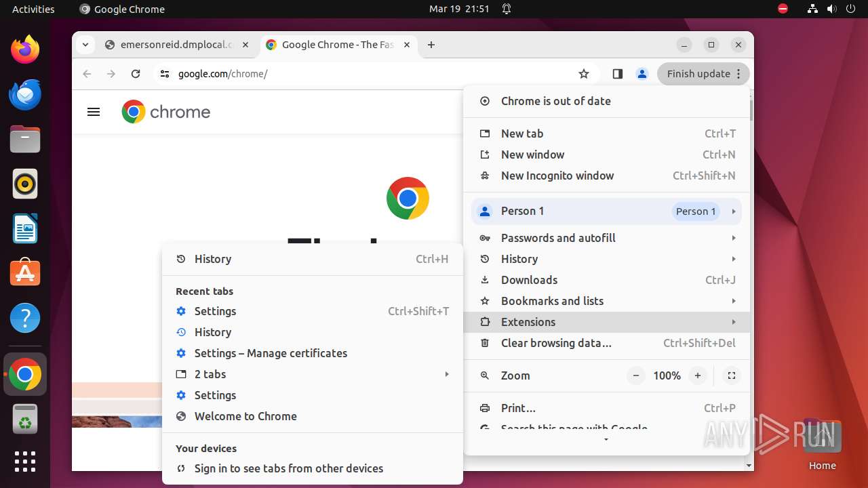The width and height of the screenshot is (868, 488).
Task: Expand the Extensions submenu
Action: click(x=607, y=322)
